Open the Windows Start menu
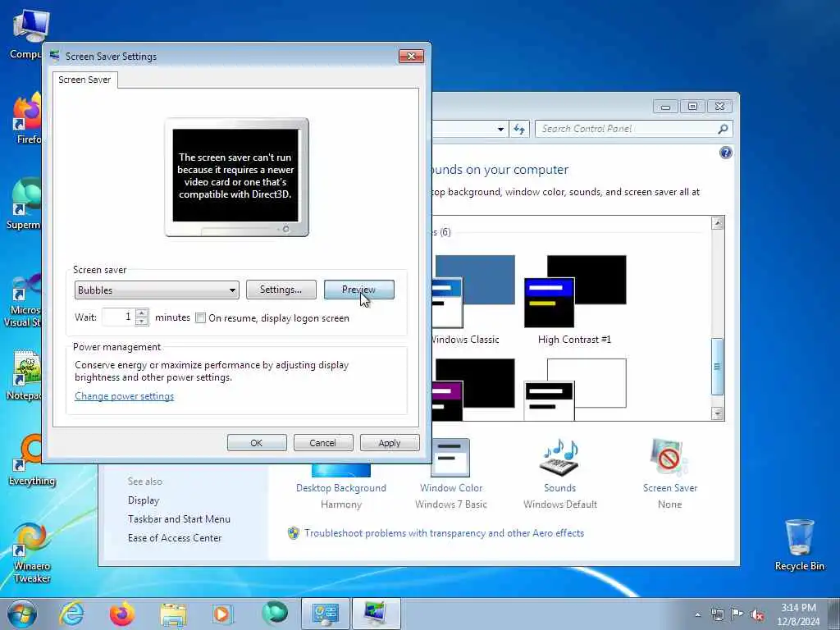The width and height of the screenshot is (840, 630). click(22, 614)
